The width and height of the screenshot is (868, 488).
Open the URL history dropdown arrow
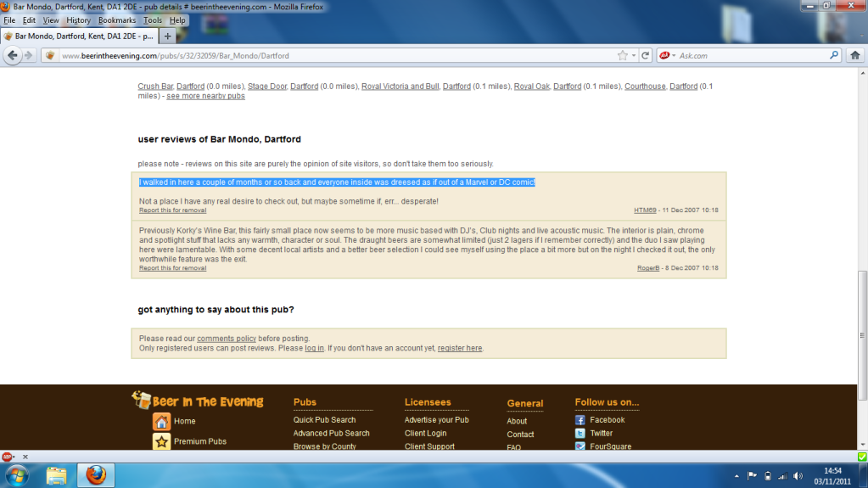pos(634,55)
